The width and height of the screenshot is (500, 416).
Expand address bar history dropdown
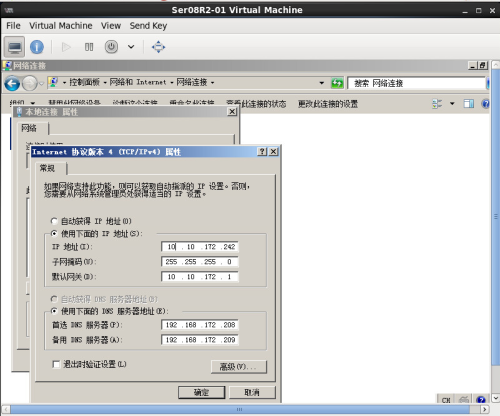[x=322, y=83]
